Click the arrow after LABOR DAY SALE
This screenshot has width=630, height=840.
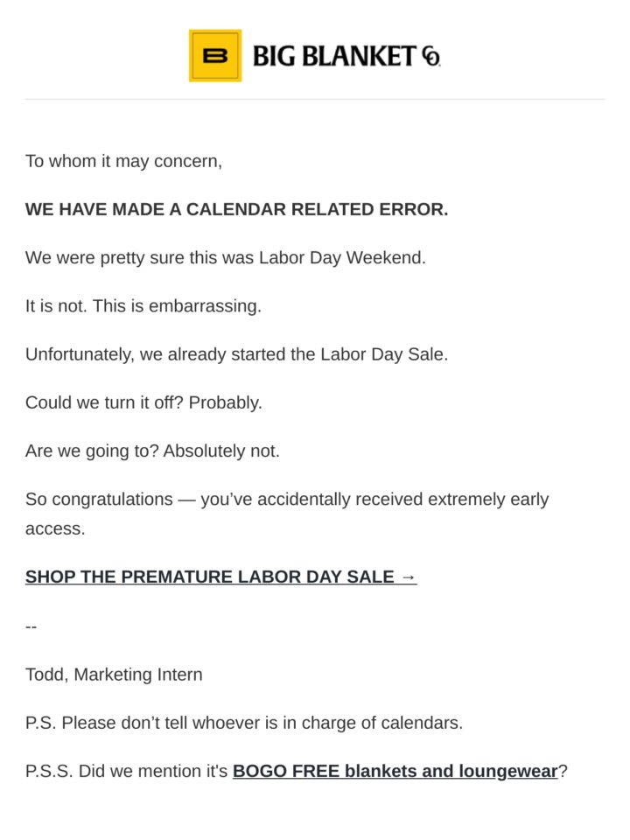pos(409,577)
